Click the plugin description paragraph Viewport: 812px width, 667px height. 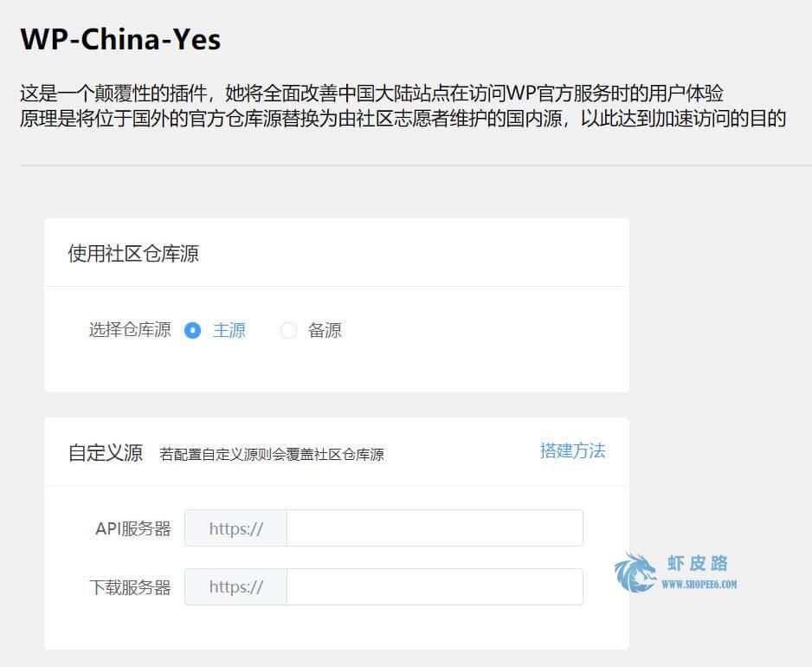[x=403, y=106]
